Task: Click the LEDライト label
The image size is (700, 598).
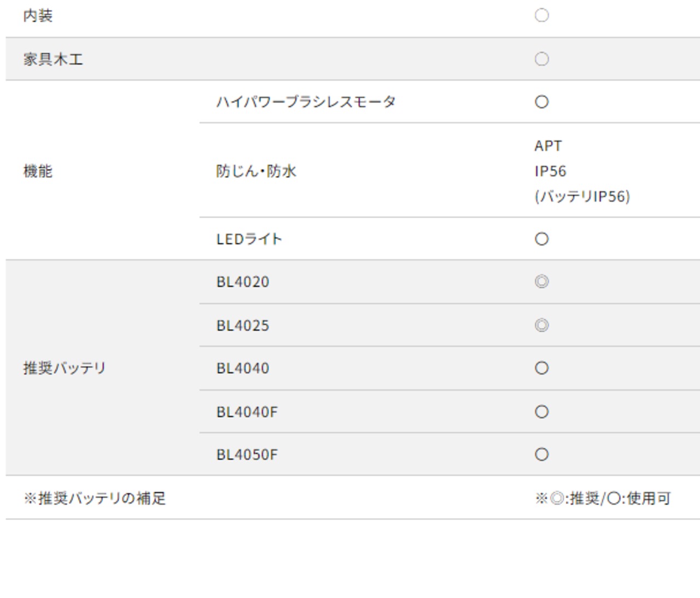Action: coord(249,239)
